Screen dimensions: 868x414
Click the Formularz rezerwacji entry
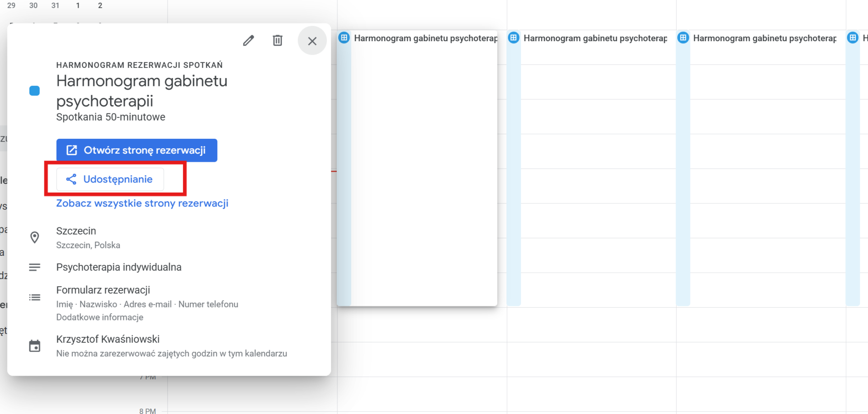[x=103, y=290]
